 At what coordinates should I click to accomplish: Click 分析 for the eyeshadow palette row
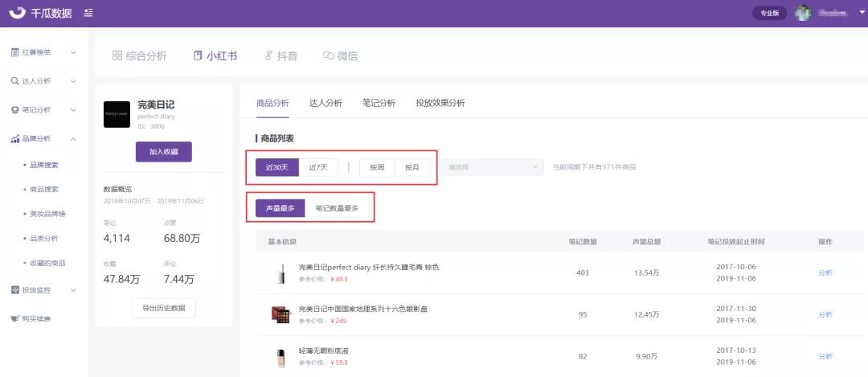pos(825,314)
